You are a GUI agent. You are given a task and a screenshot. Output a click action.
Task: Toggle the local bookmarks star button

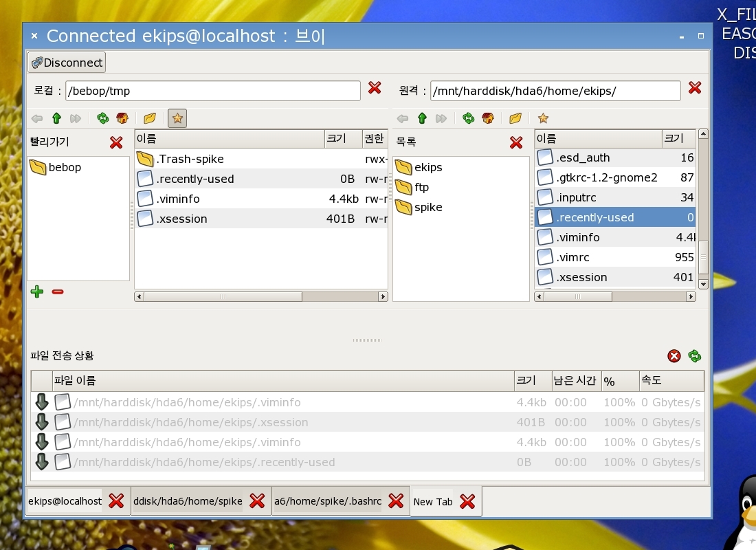(177, 118)
